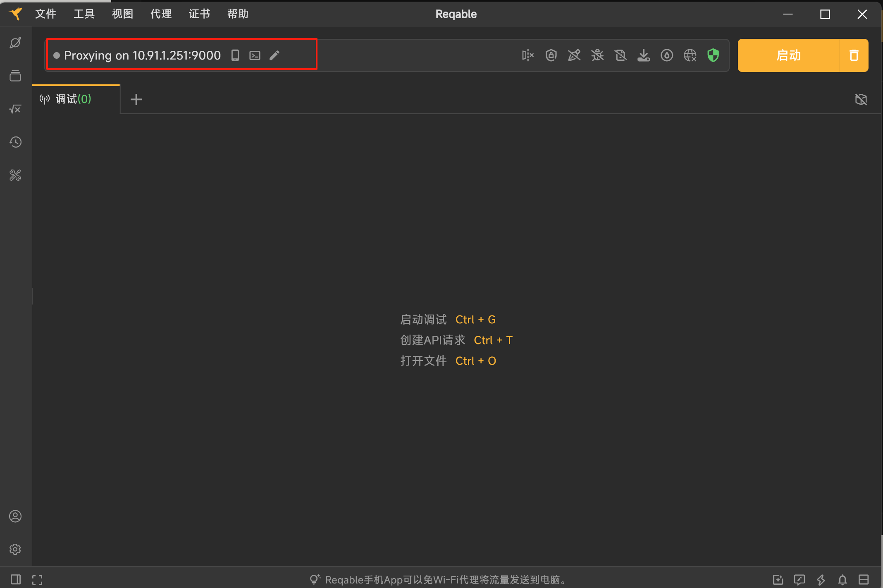Toggle the crossed-out script document icon
Viewport: 883px width, 588px height.
point(620,55)
